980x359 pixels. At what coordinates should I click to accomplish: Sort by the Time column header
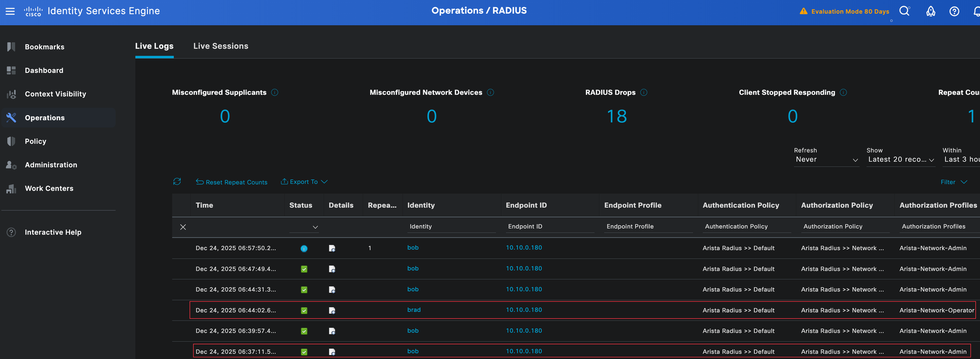click(204, 205)
